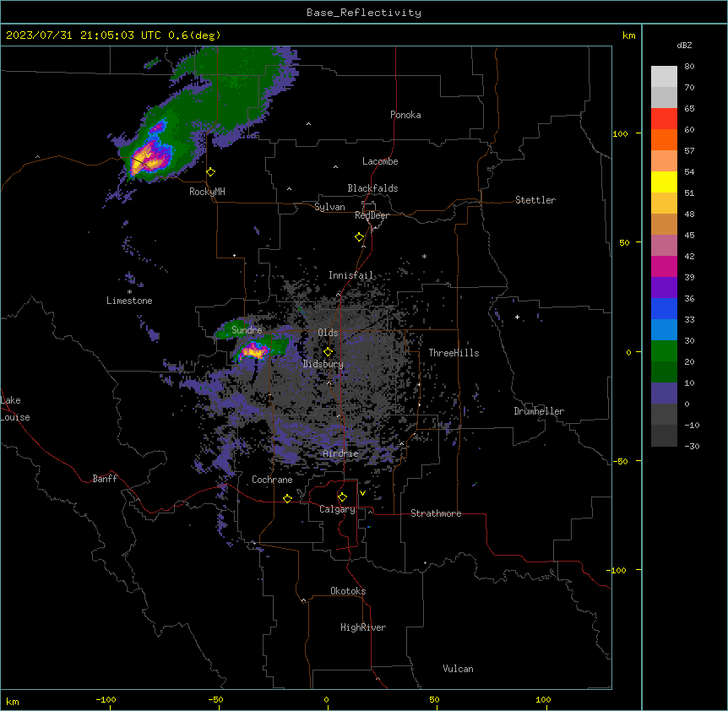Click the asterisk marker above Limestone
The height and width of the screenshot is (711, 728).
(129, 292)
